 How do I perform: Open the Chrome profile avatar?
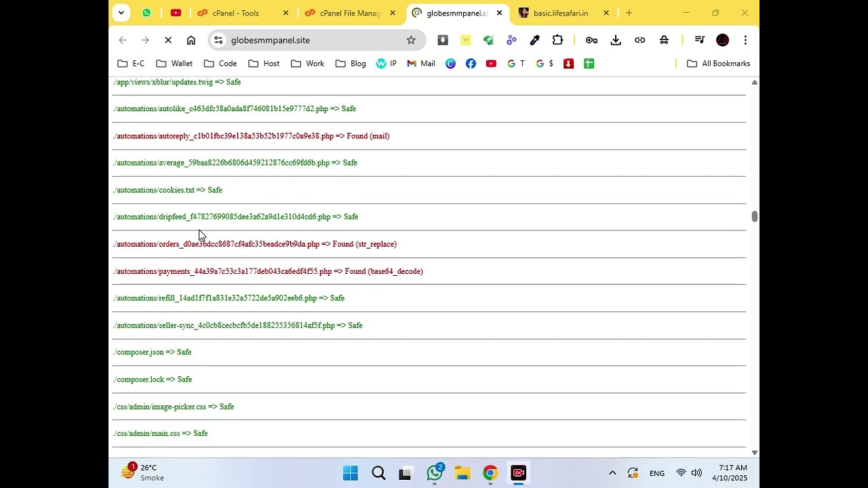pyautogui.click(x=723, y=40)
